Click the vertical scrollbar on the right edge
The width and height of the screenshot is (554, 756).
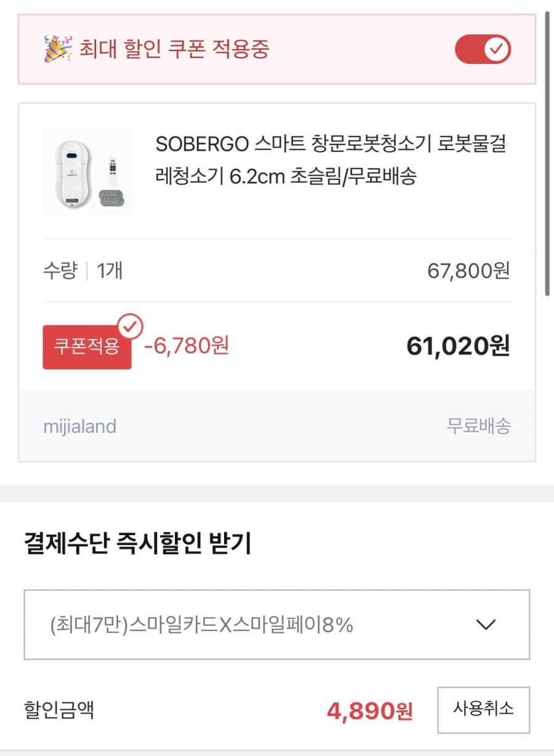(547, 154)
